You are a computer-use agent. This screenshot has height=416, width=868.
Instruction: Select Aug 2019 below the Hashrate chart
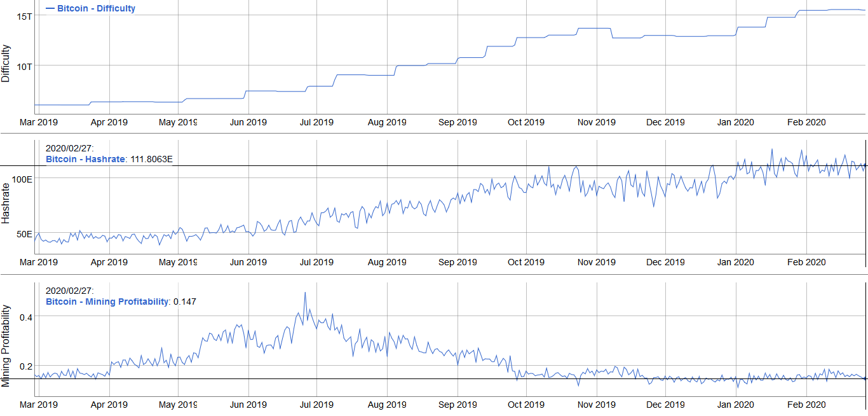[x=387, y=262]
